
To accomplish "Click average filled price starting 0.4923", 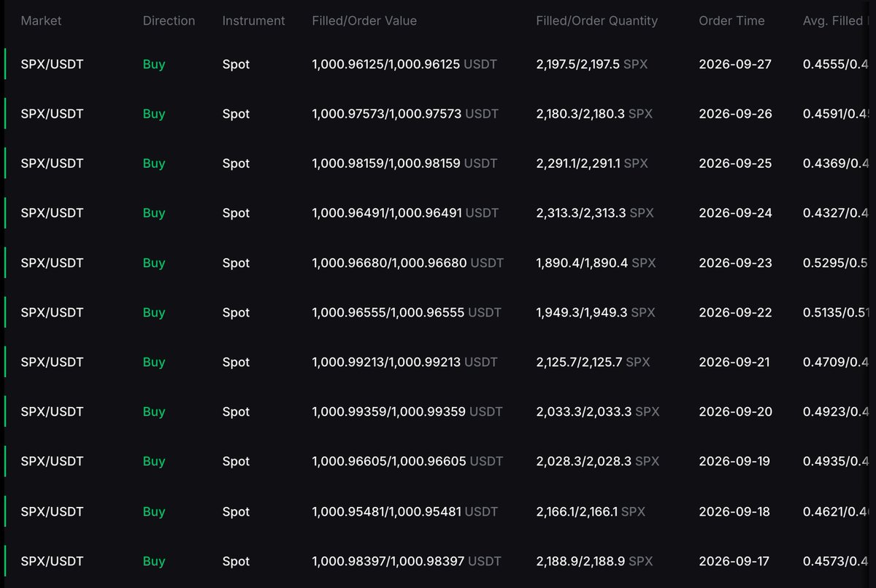I will click(x=837, y=411).
